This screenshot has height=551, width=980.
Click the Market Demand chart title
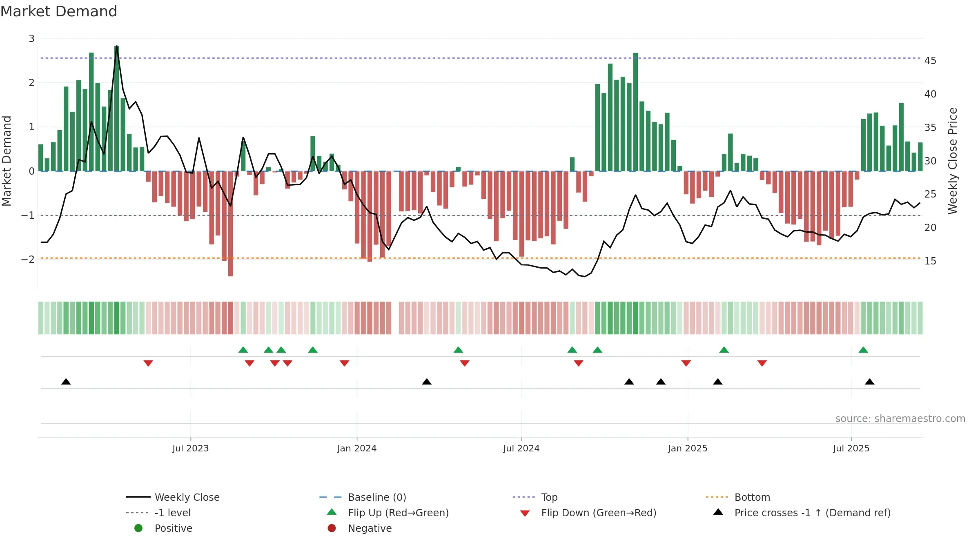(x=59, y=11)
